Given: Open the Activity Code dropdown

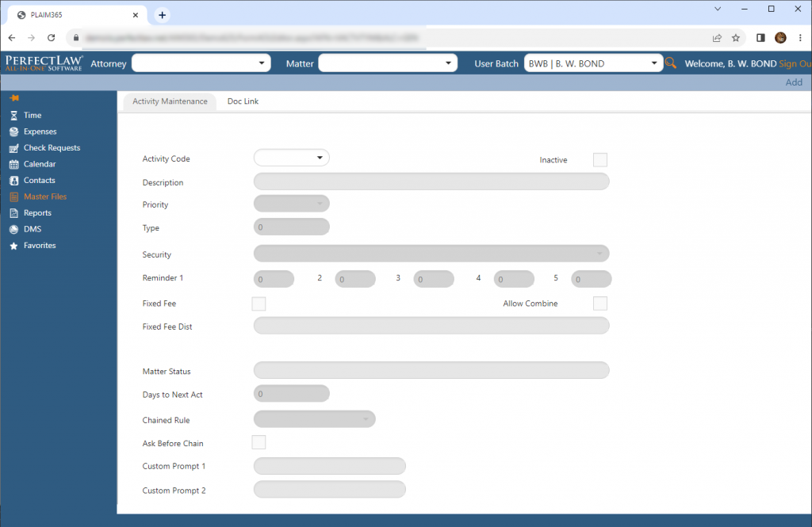Looking at the screenshot, I should (292, 158).
